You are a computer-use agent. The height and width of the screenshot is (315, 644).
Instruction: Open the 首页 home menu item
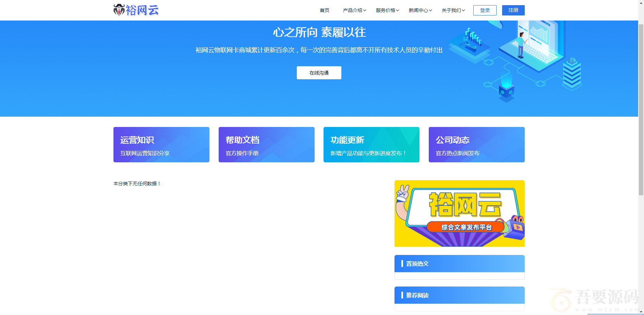point(324,10)
